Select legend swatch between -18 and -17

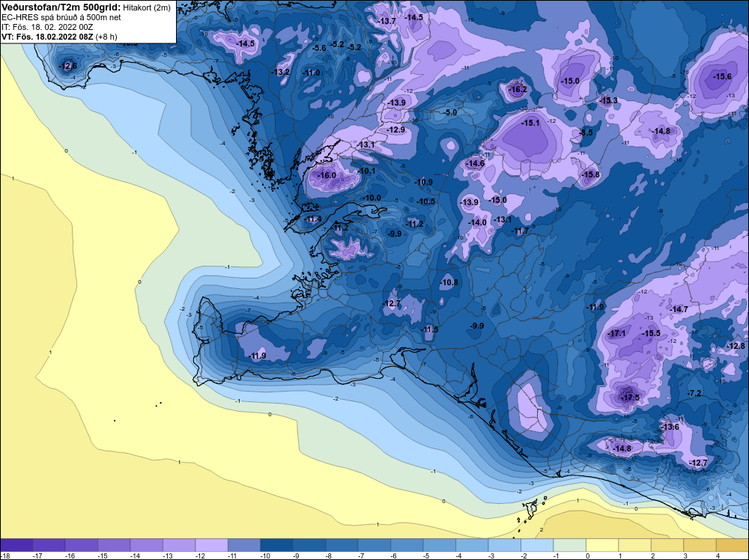coord(16,545)
